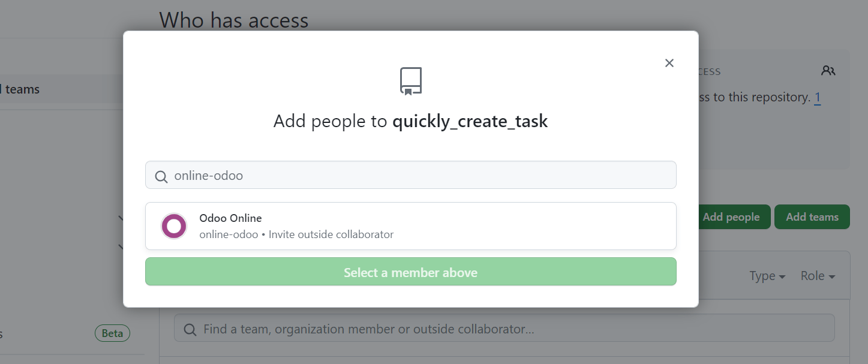Click the magnifier icon beside online-odoo

(x=161, y=177)
